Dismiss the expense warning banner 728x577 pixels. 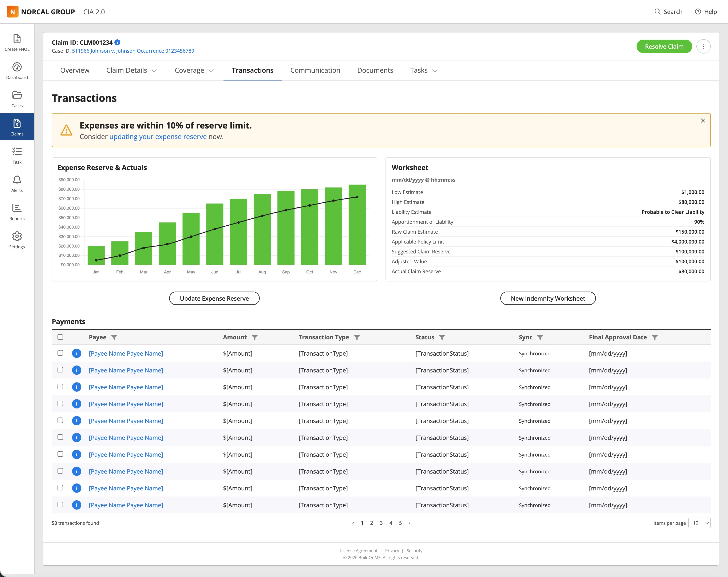tap(703, 120)
